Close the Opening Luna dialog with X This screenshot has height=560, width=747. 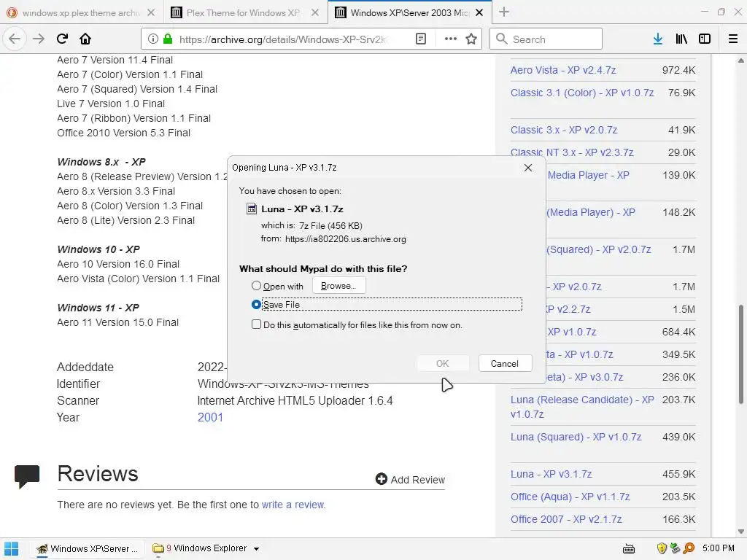[528, 168]
